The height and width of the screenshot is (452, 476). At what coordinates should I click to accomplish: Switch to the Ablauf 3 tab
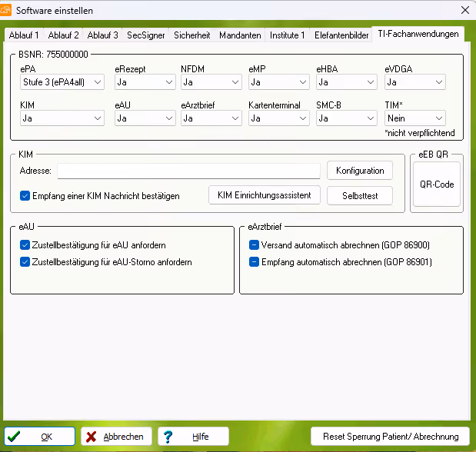pos(102,35)
